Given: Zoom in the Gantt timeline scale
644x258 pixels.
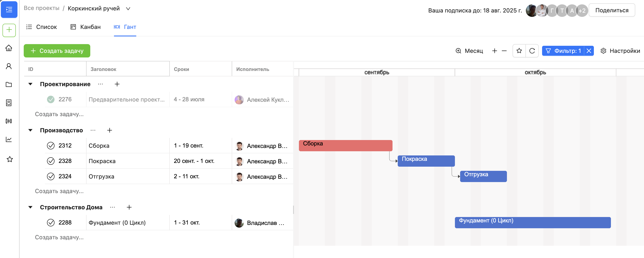Looking at the screenshot, I should coord(494,51).
